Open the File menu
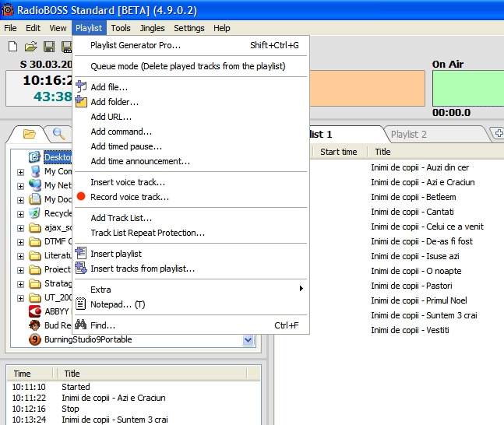504x425 pixels. click(10, 28)
